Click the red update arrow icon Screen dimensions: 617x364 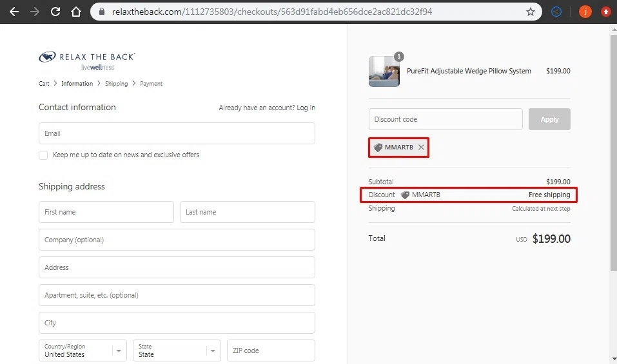pyautogui.click(x=606, y=12)
